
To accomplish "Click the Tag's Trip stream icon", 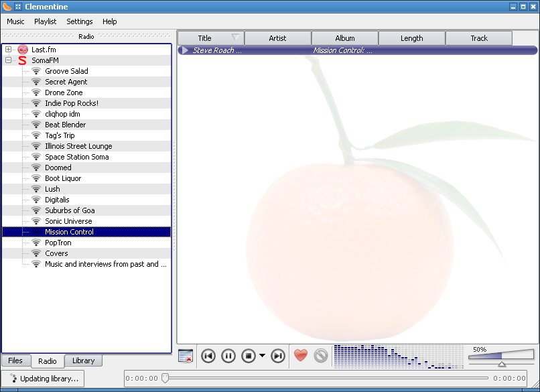I will click(36, 135).
